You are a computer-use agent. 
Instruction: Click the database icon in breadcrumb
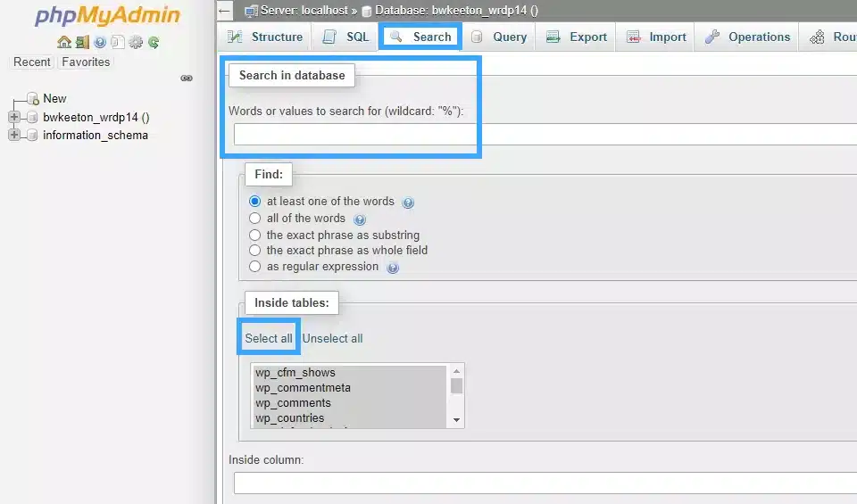point(367,11)
